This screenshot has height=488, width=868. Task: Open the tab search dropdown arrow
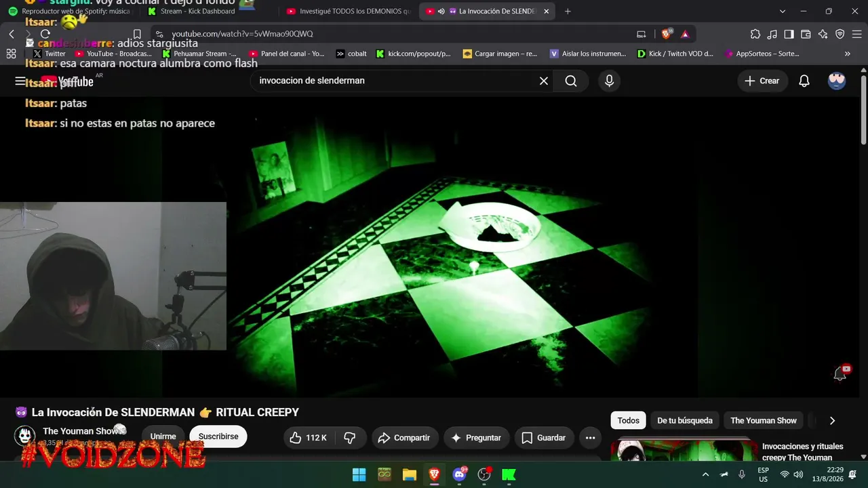783,12
